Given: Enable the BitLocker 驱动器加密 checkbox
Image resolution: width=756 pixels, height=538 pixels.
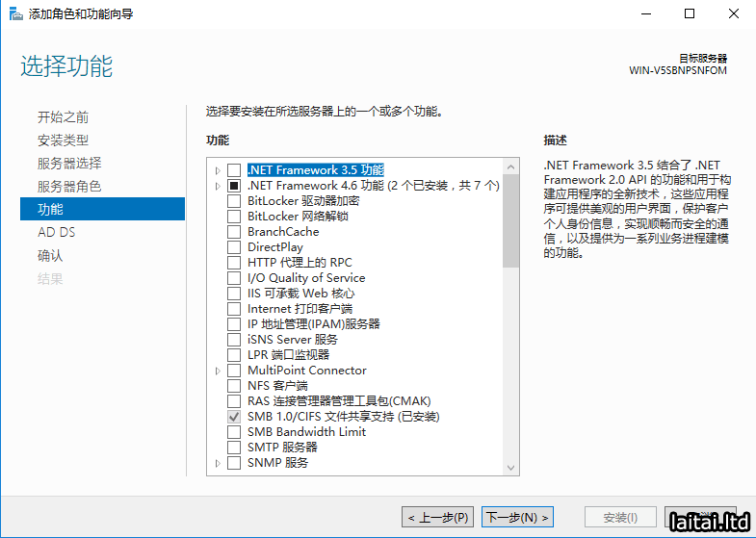Looking at the screenshot, I should (x=234, y=201).
